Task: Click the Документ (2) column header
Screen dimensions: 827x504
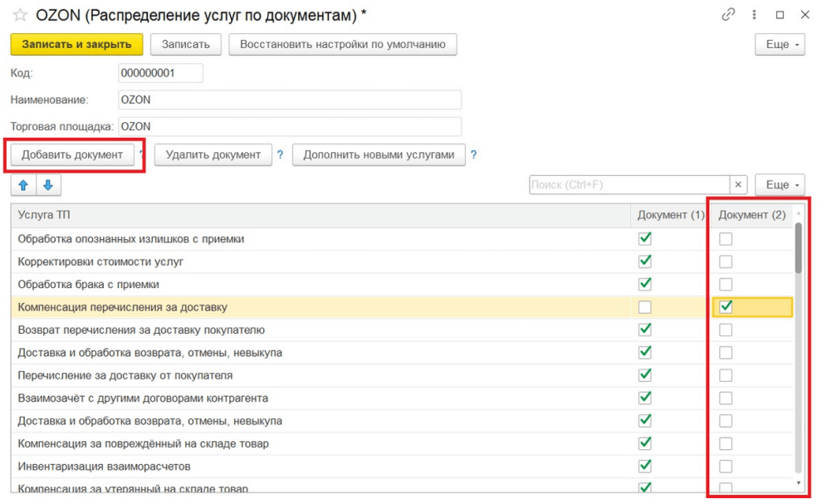Action: tap(751, 215)
